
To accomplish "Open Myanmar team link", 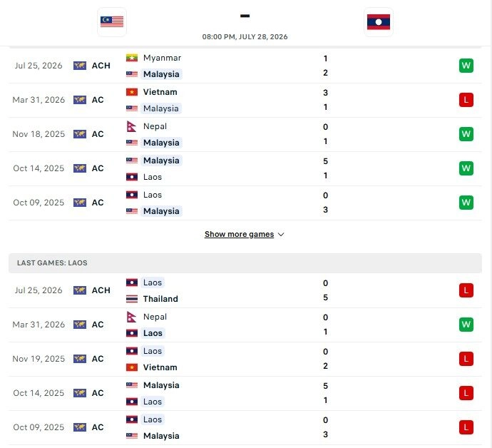I will [162, 58].
